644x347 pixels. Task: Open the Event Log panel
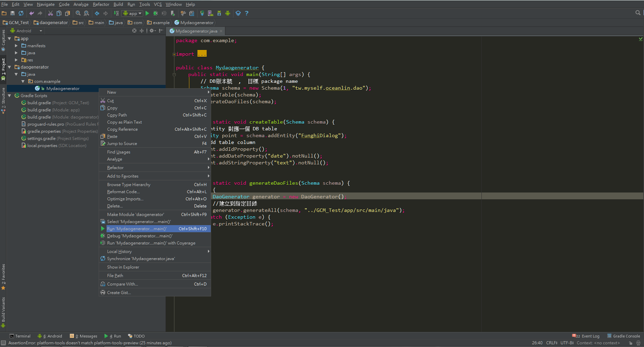(x=587, y=336)
